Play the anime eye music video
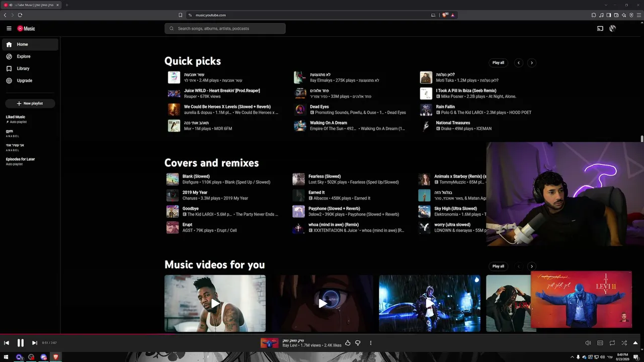644x362 pixels. [x=323, y=303]
